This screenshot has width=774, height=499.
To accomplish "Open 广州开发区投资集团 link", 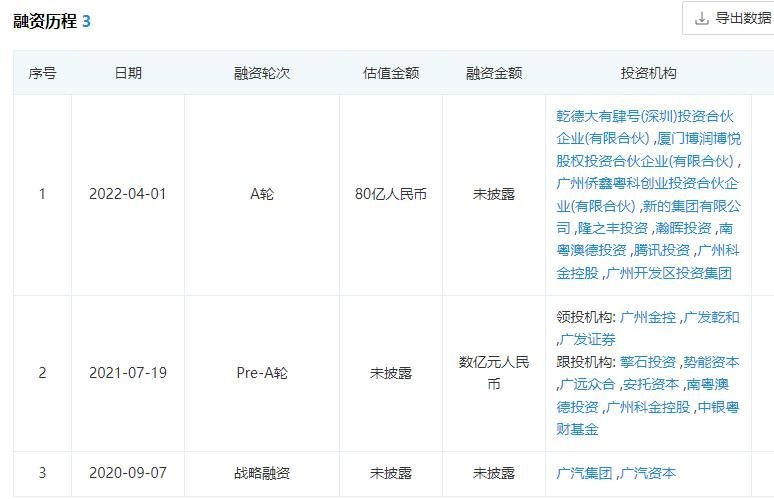I will (x=669, y=273).
